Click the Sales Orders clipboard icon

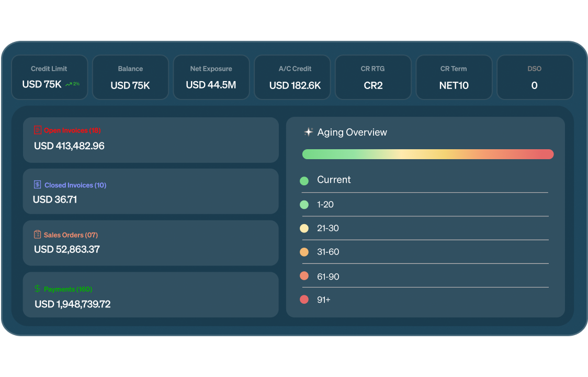38,234
